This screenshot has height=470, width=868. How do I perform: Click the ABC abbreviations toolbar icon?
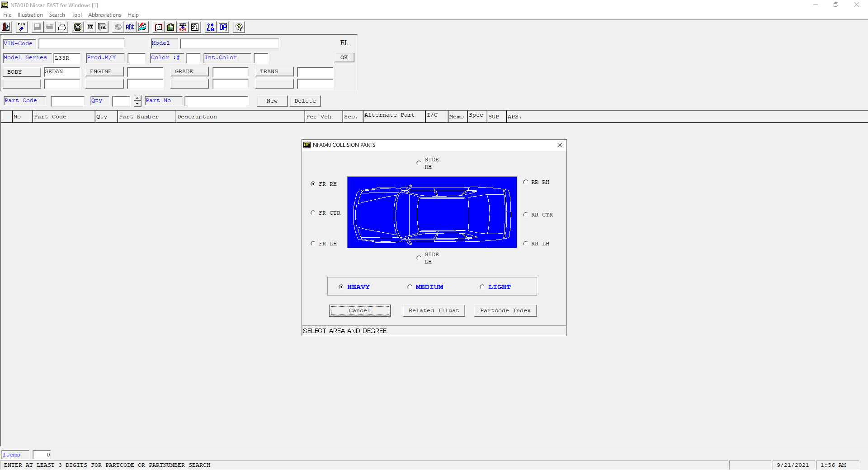[130, 27]
